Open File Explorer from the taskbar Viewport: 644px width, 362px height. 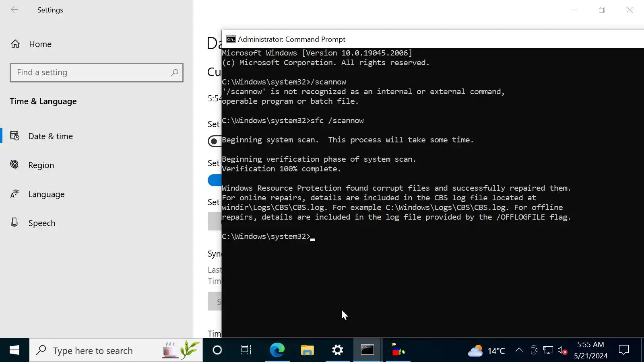pyautogui.click(x=307, y=350)
